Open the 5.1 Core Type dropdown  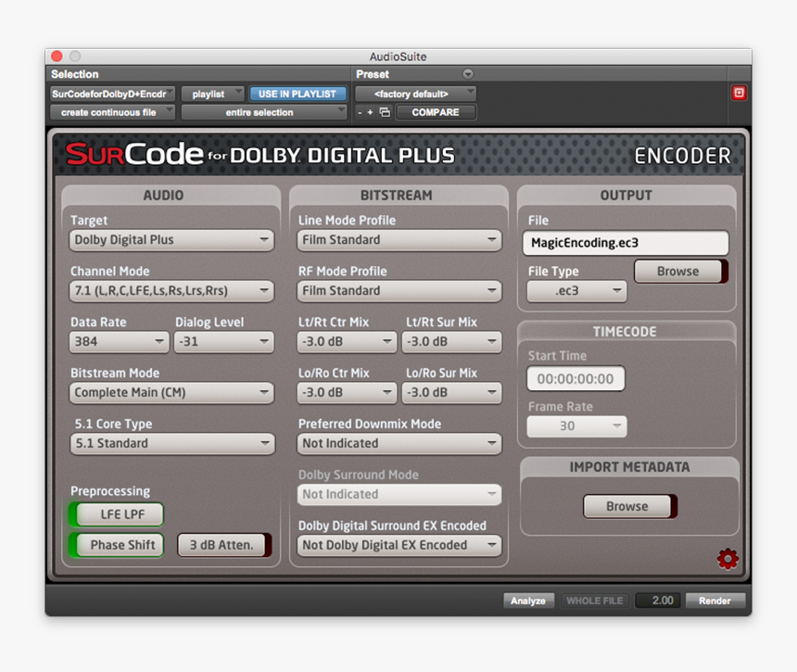pyautogui.click(x=172, y=443)
